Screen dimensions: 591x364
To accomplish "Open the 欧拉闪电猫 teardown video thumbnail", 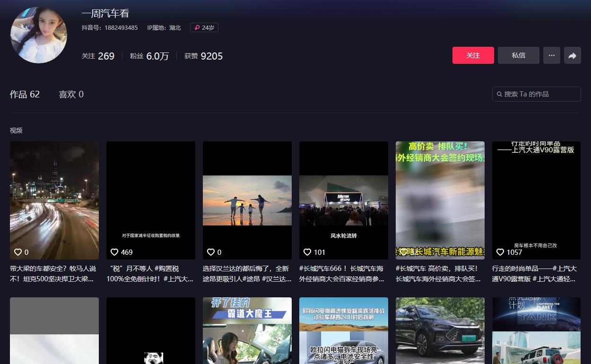I will pos(344,330).
